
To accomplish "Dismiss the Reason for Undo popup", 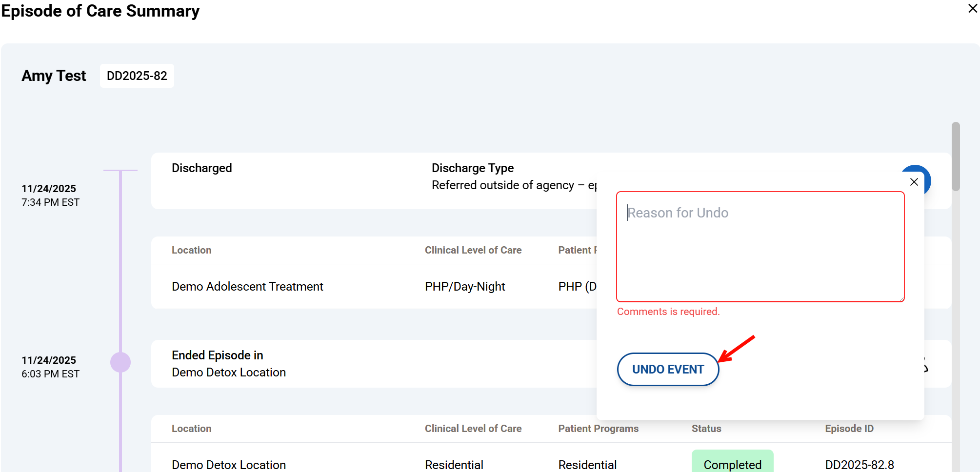I will (x=914, y=182).
